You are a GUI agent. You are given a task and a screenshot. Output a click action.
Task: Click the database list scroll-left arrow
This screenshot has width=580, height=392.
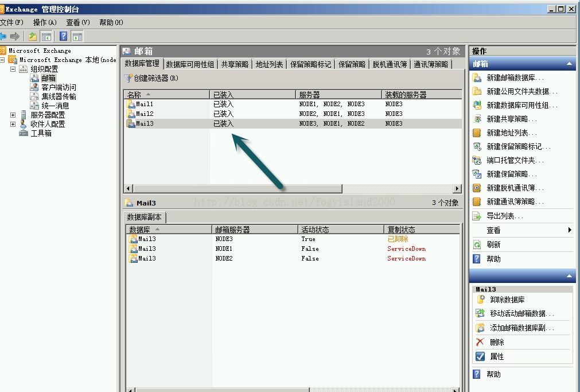coord(129,188)
